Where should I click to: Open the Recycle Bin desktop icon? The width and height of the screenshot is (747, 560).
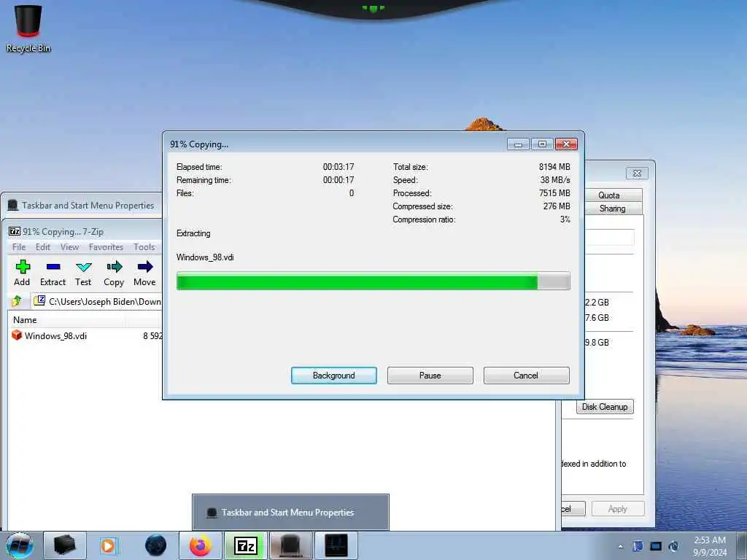pyautogui.click(x=28, y=28)
